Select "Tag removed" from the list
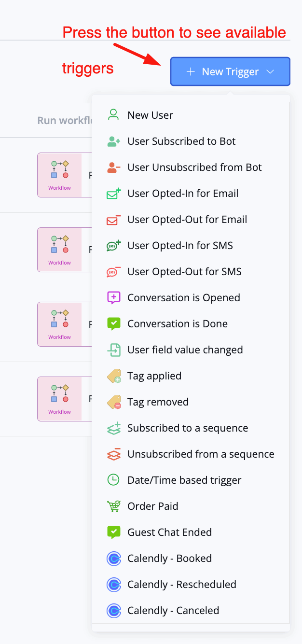 158,402
